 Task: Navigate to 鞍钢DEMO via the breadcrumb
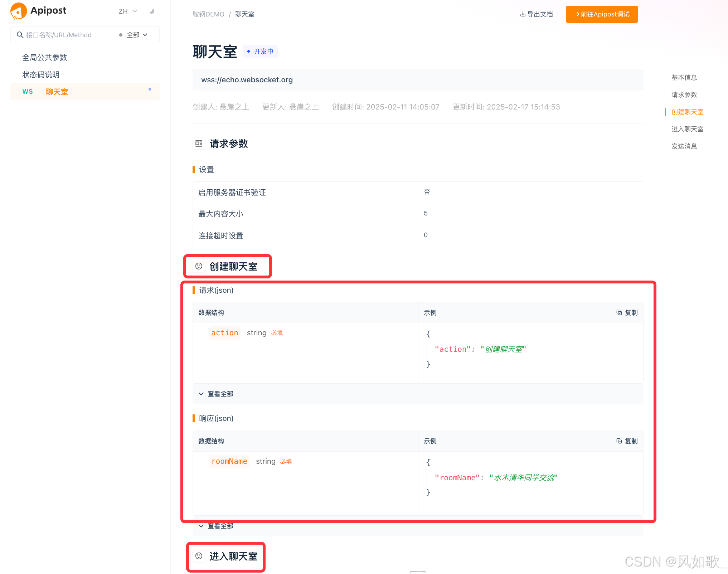pyautogui.click(x=208, y=14)
